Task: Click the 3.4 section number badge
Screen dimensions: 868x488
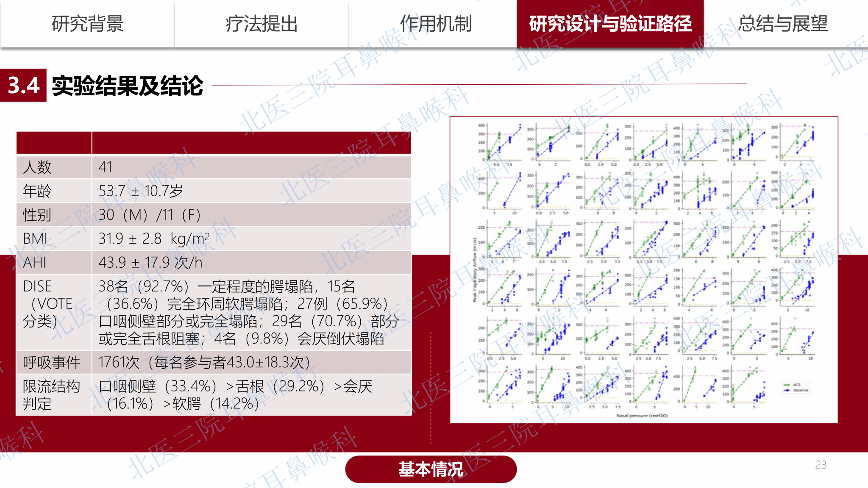Action: click(x=23, y=85)
